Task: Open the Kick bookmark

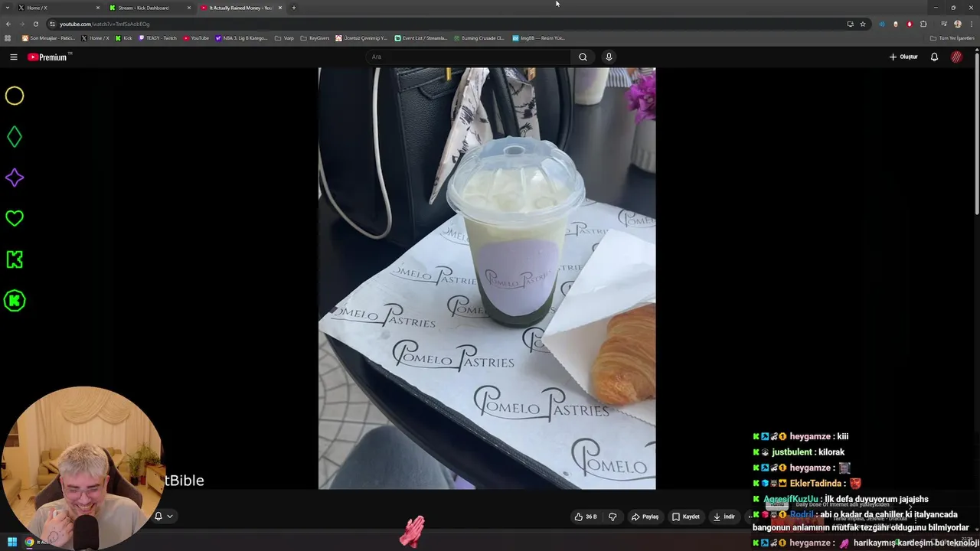Action: 124,37
